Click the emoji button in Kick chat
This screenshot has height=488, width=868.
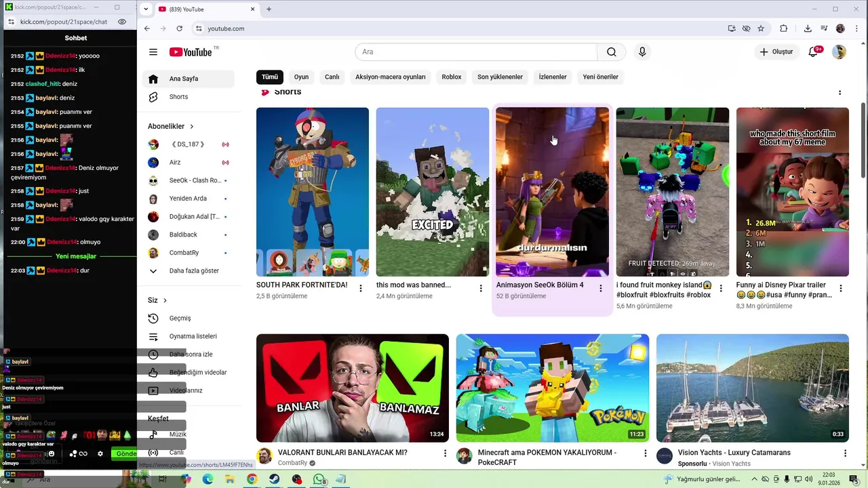click(52, 453)
